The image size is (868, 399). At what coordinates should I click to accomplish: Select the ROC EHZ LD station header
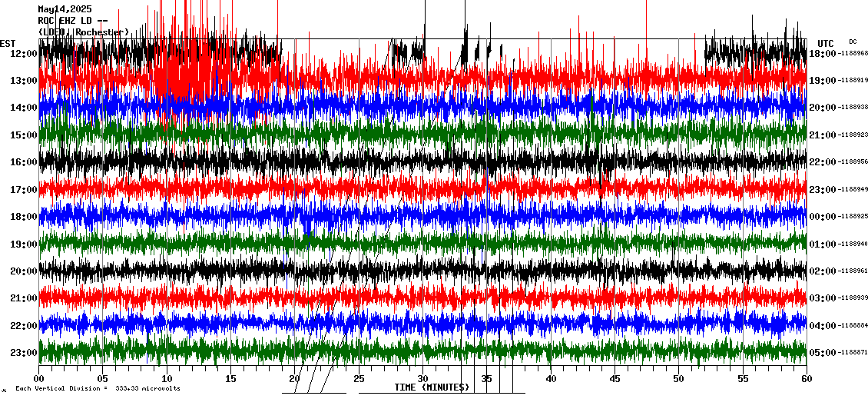click(73, 21)
